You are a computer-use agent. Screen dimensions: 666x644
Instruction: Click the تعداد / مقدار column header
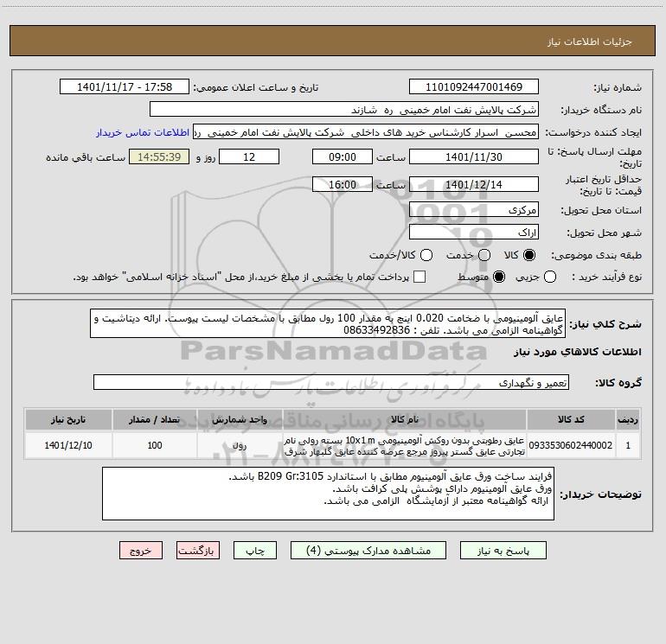click(x=155, y=419)
